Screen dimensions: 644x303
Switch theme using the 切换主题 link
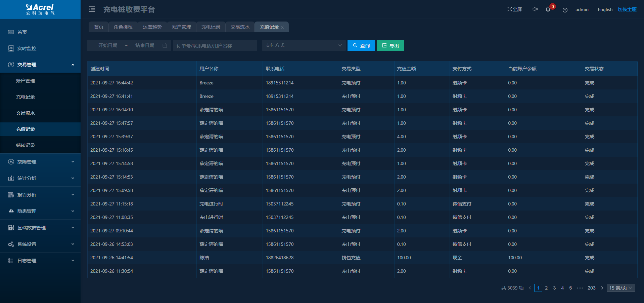pos(627,9)
